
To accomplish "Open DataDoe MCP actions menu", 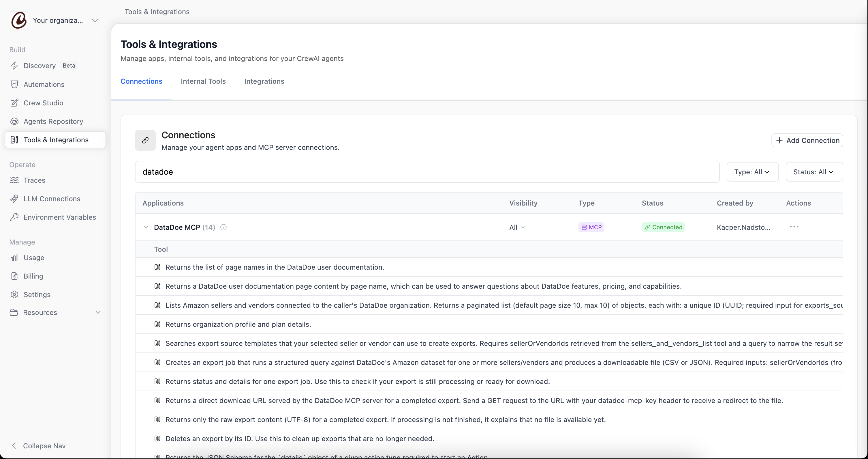I will tap(794, 227).
